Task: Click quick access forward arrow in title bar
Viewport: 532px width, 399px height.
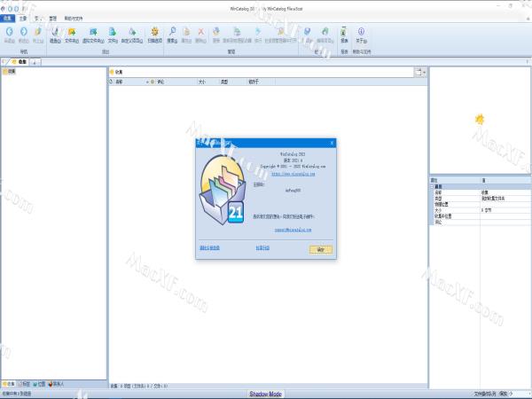Action: [x=16, y=9]
